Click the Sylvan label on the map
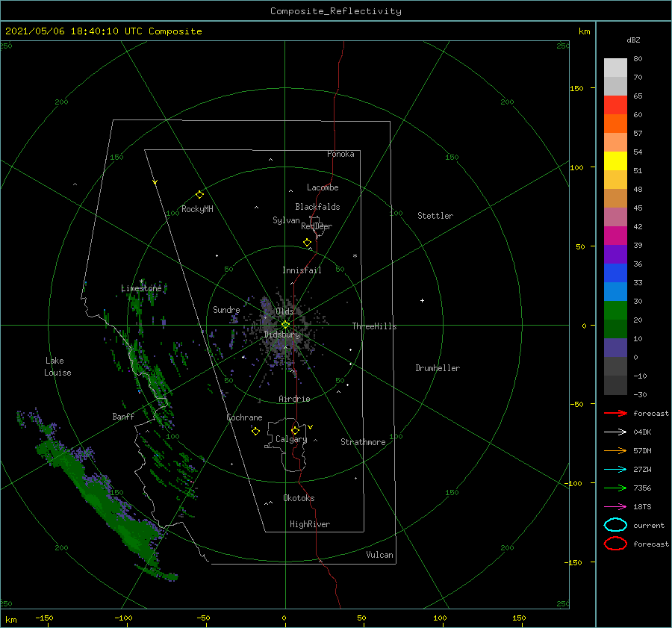Screen dimensions: 672x628 pos(286,220)
